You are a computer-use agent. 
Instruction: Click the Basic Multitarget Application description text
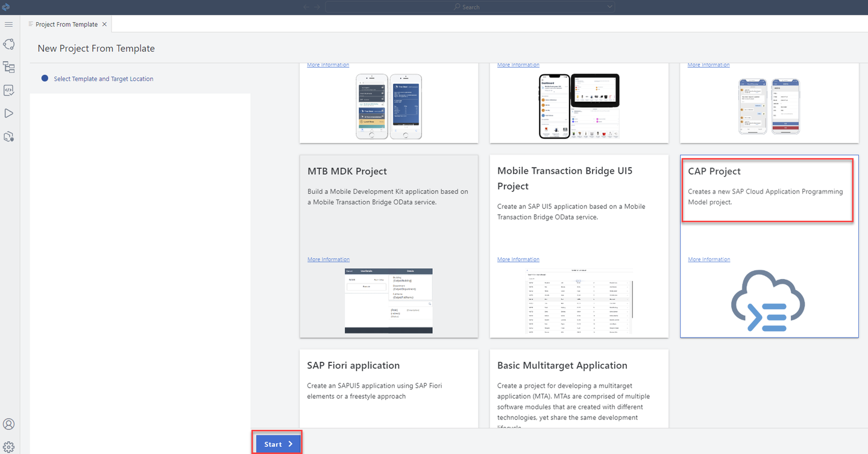574,407
